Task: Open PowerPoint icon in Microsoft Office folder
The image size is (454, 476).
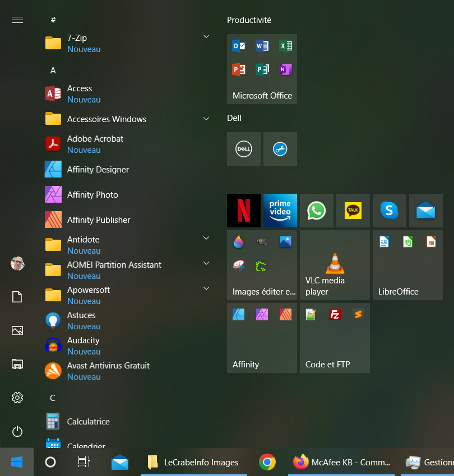Action: pos(239,69)
